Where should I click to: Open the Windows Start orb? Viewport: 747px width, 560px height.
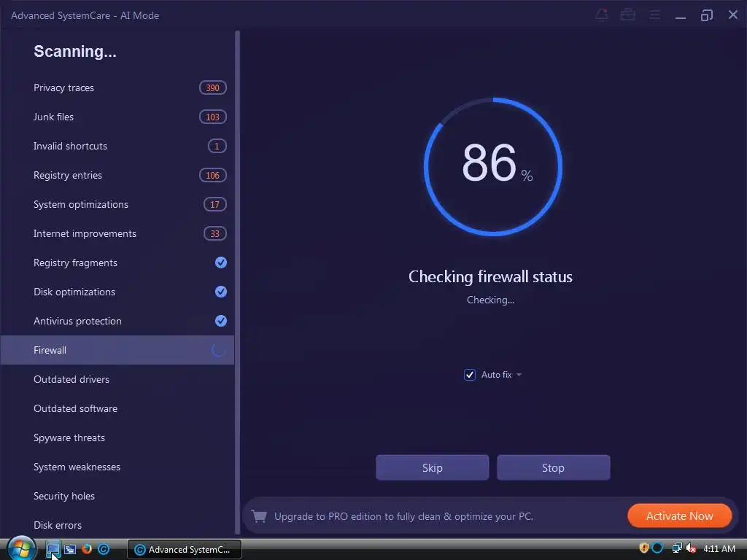(21, 548)
